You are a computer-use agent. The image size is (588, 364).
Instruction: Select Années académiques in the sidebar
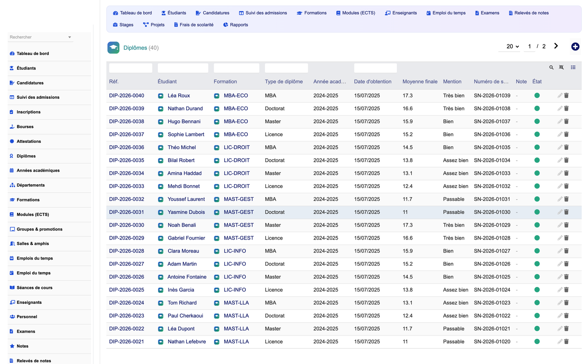tap(49, 170)
